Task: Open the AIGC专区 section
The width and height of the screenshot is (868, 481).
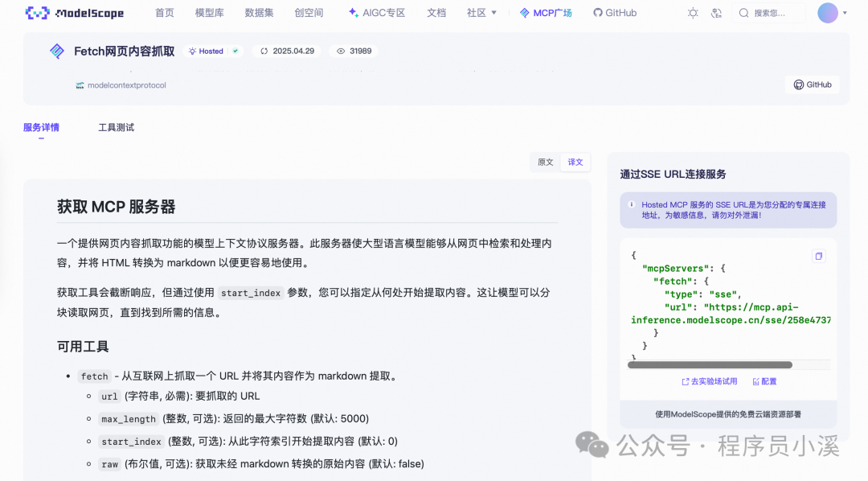Action: [376, 13]
